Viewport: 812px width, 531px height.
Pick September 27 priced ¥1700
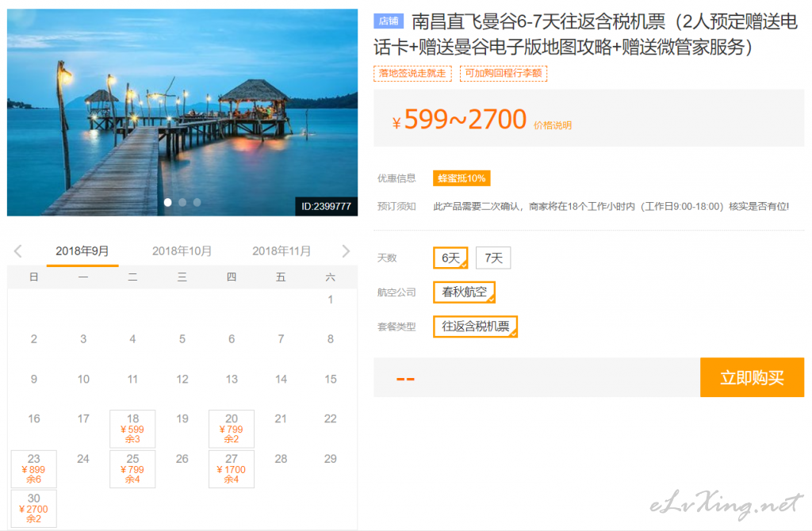tap(232, 469)
